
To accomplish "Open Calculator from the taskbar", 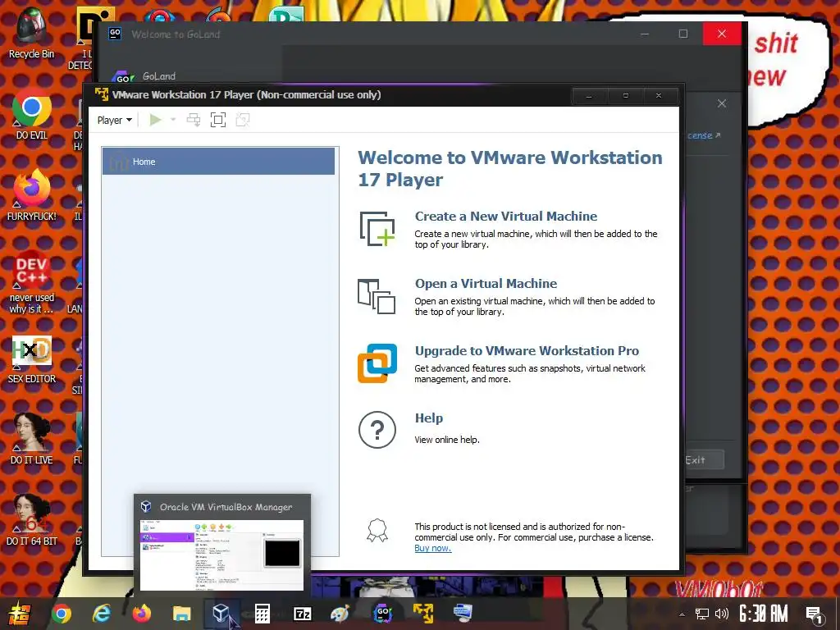I will (262, 614).
